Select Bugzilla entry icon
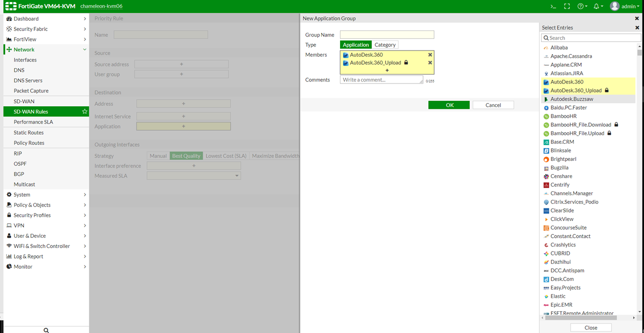Viewport: 644px width, 333px height. 546,168
